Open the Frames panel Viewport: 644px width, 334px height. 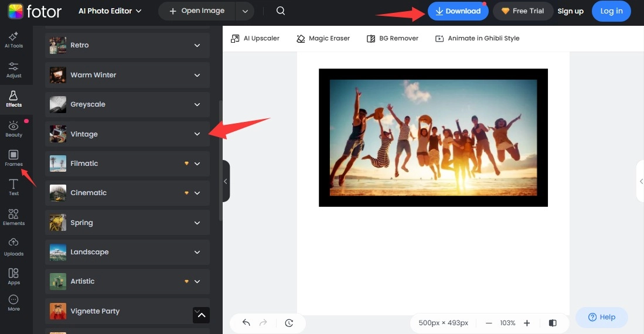coord(13,158)
